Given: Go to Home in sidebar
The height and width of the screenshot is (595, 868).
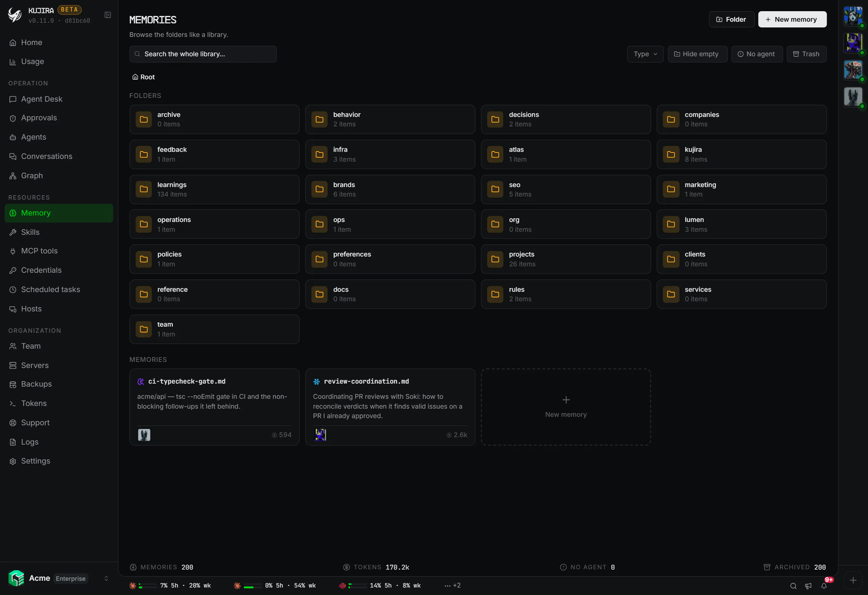Looking at the screenshot, I should pyautogui.click(x=59, y=43).
